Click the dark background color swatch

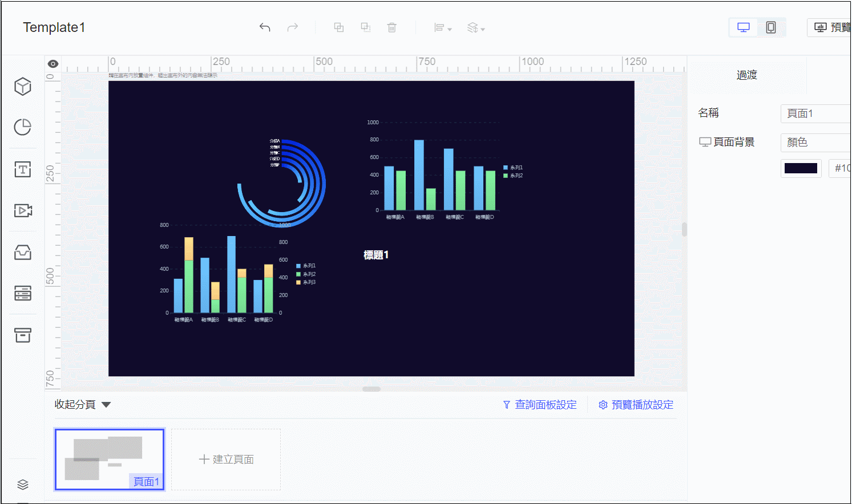click(x=801, y=168)
